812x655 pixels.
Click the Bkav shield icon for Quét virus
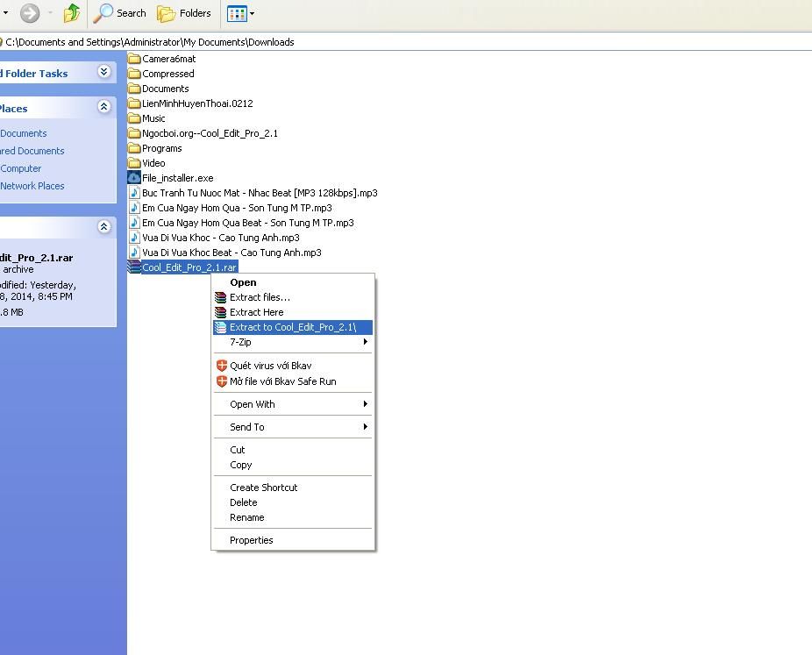tap(222, 366)
